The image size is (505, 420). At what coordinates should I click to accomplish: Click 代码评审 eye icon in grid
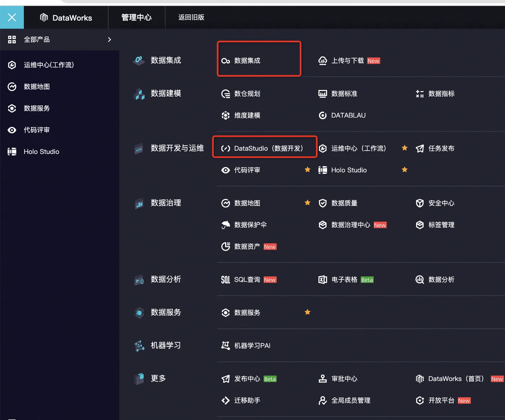[225, 170]
